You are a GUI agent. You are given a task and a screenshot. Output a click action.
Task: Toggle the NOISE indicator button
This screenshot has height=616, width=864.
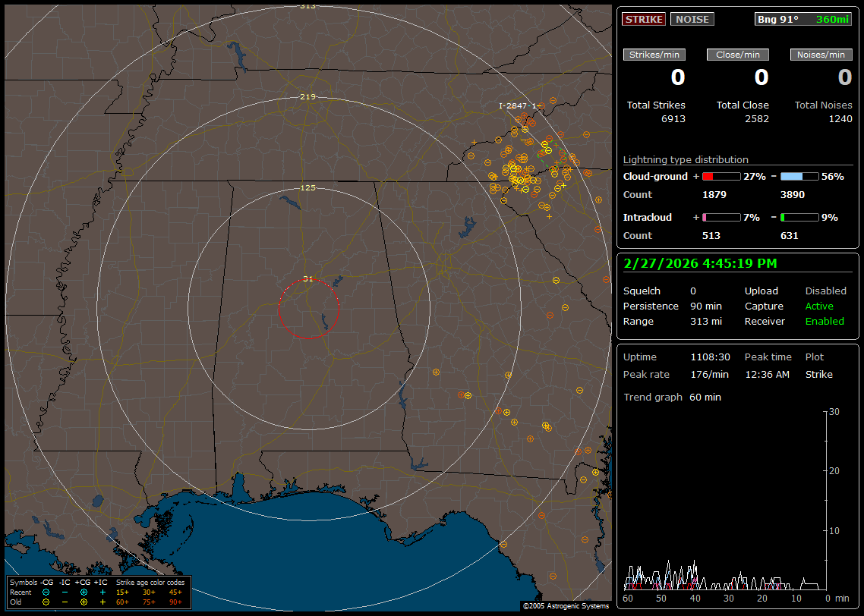[x=692, y=19]
